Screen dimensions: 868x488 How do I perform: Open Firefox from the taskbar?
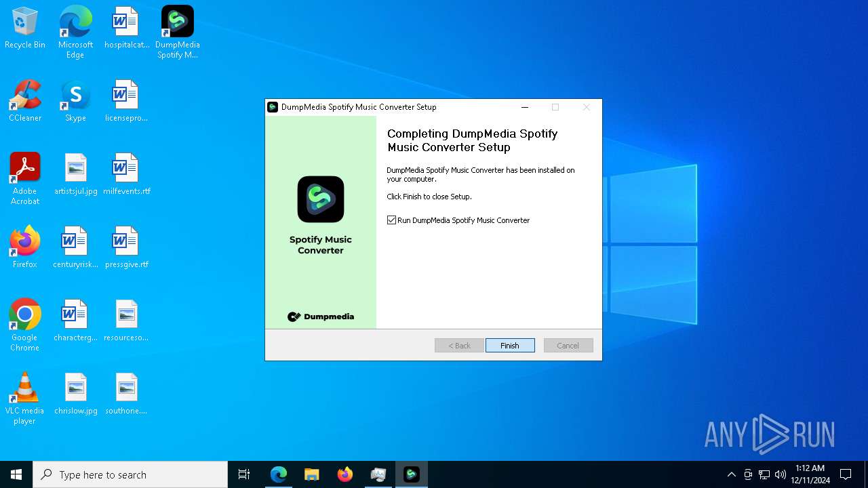tap(345, 474)
